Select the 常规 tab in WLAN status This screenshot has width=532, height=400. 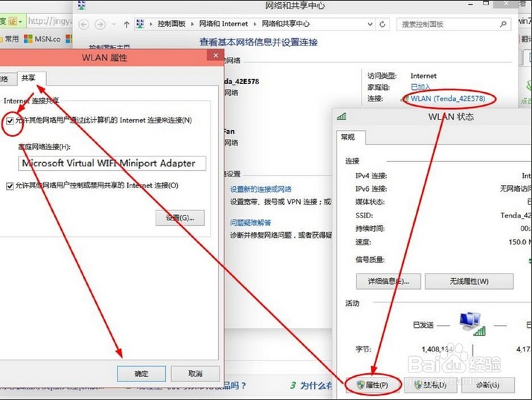[x=348, y=137]
